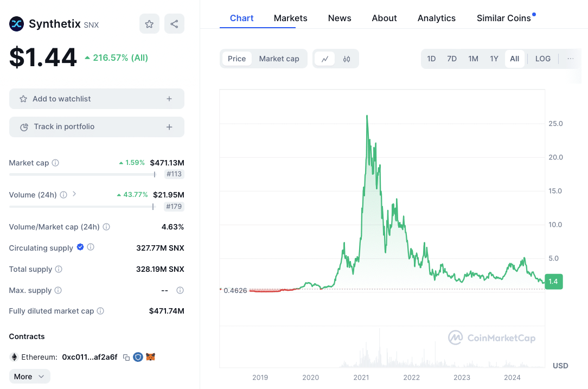Click the 2021 x-axis year label
This screenshot has height=389, width=588.
[x=361, y=378]
